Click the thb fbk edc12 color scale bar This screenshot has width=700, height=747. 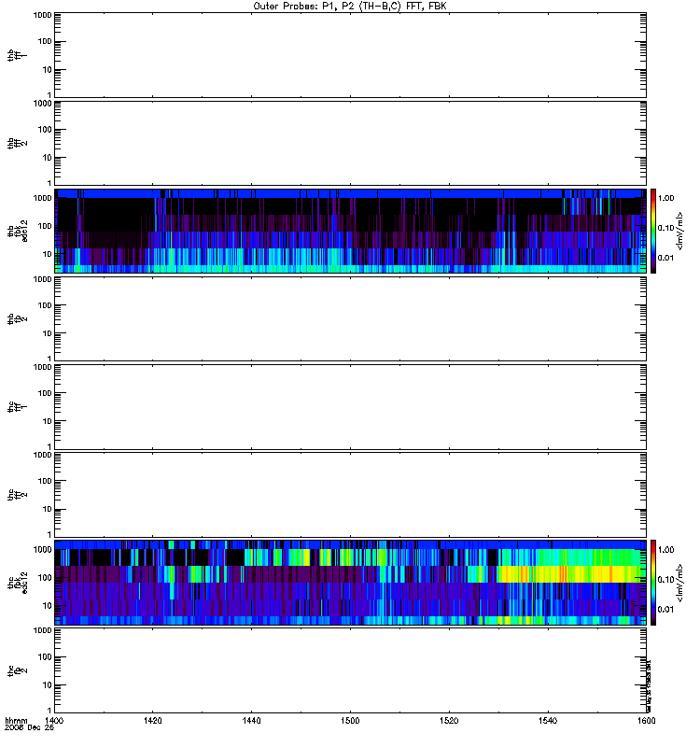pyautogui.click(x=653, y=231)
